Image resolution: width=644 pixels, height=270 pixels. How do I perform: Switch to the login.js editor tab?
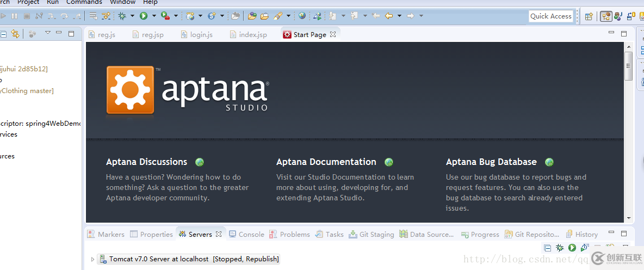click(197, 34)
